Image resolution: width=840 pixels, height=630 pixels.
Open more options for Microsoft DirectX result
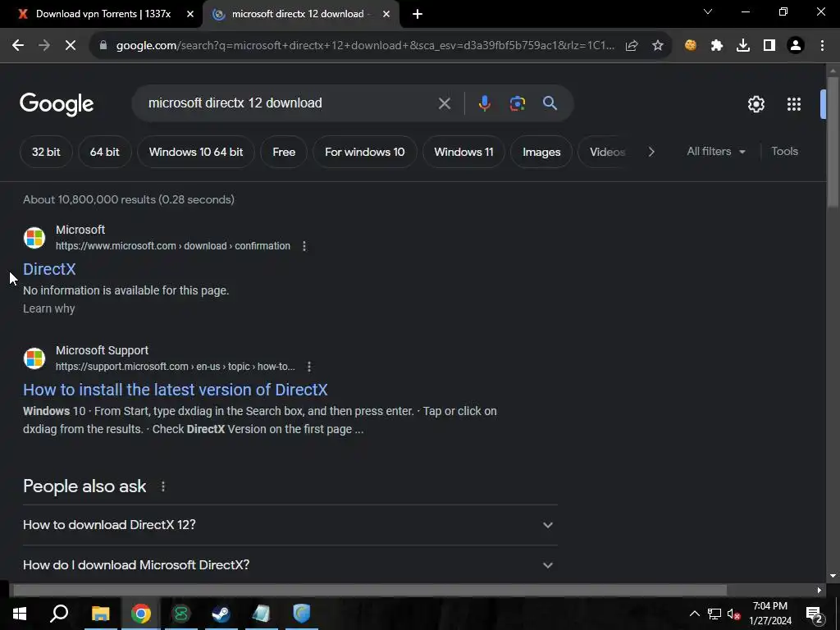point(304,246)
